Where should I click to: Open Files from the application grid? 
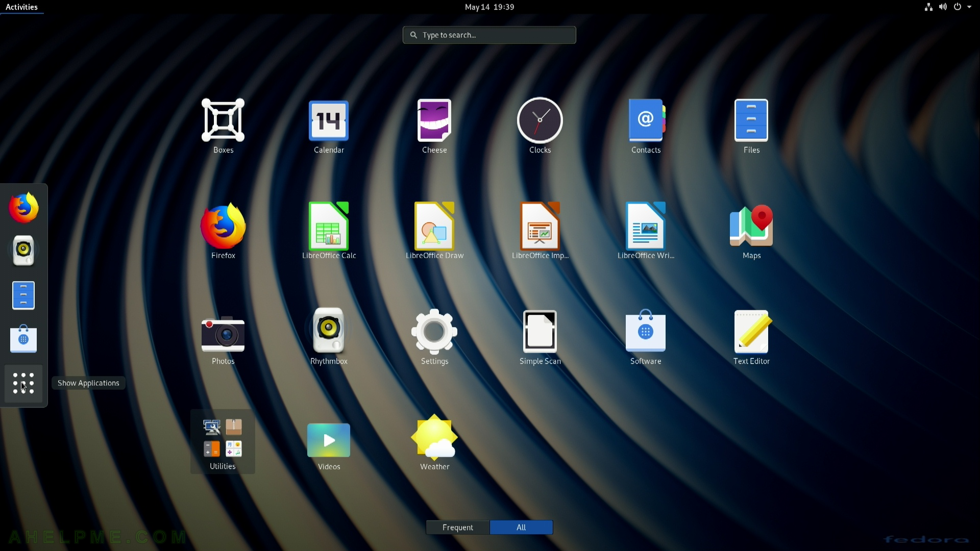tap(751, 126)
